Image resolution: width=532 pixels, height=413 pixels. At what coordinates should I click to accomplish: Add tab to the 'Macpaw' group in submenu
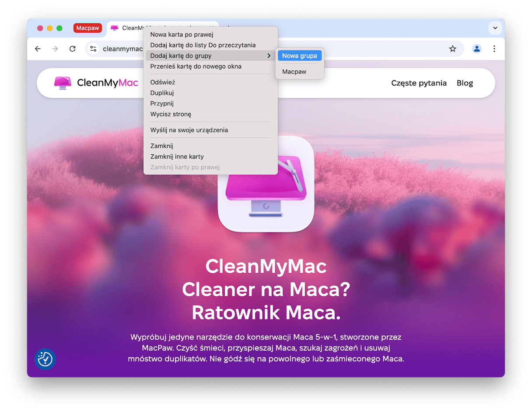[300, 72]
